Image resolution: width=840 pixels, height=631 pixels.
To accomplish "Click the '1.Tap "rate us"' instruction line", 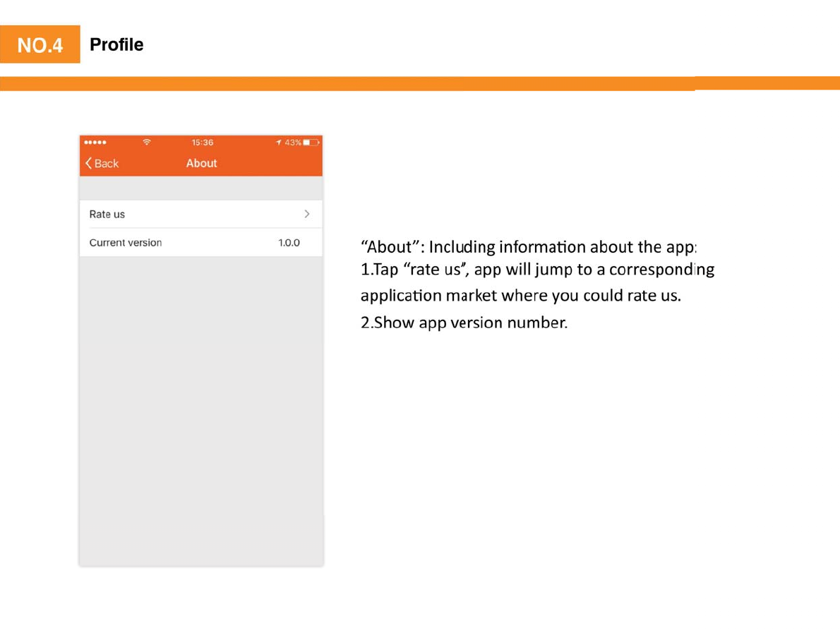I will coord(537,270).
